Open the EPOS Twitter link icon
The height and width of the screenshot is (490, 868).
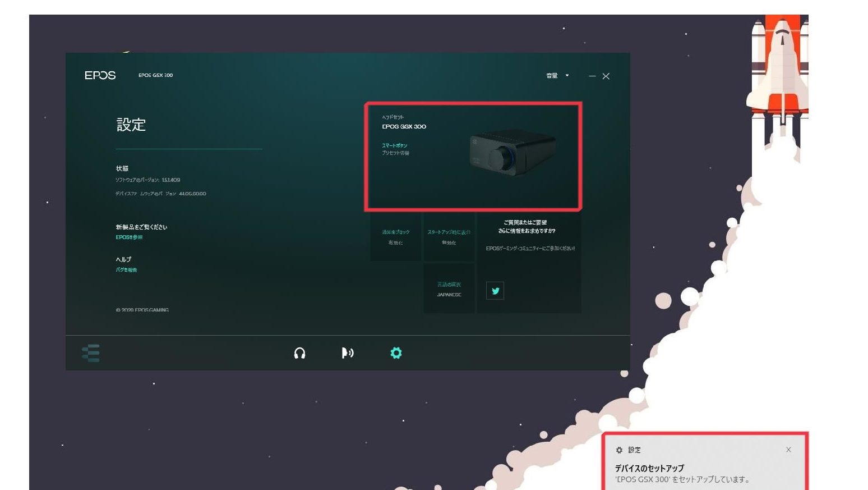tap(495, 291)
